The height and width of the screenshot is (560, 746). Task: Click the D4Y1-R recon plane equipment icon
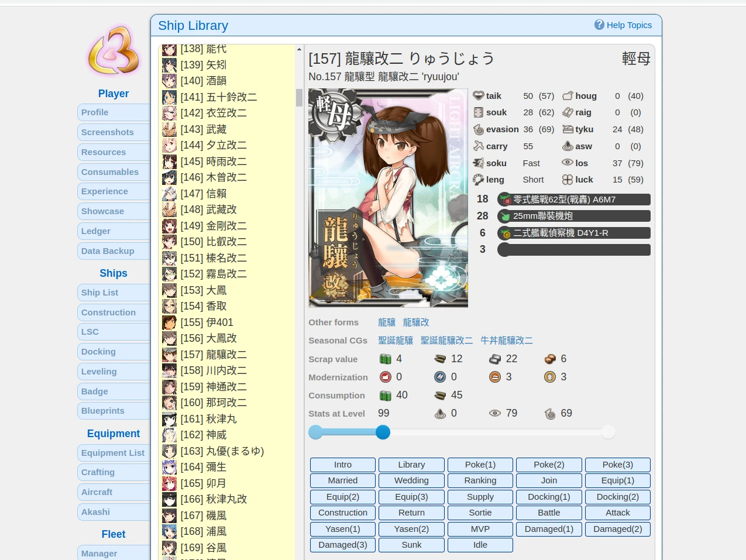click(505, 233)
